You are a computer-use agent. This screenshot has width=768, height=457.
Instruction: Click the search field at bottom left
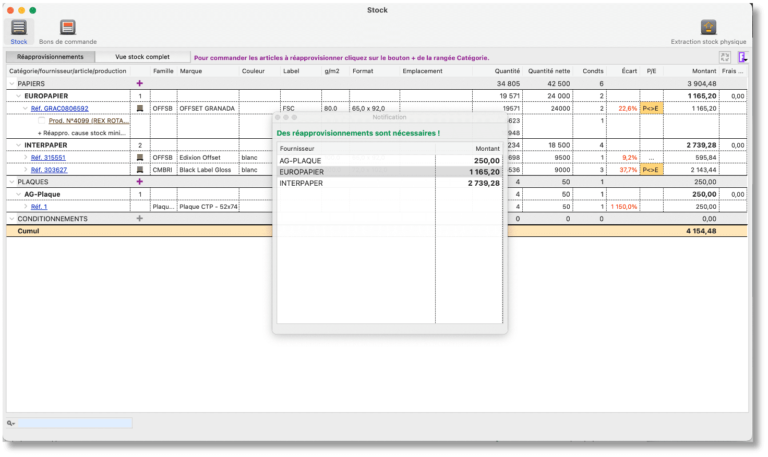(72, 423)
